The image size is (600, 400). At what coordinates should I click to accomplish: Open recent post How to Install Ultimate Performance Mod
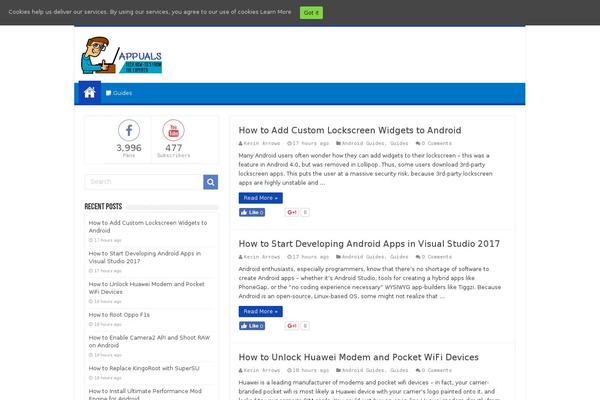pos(145,394)
